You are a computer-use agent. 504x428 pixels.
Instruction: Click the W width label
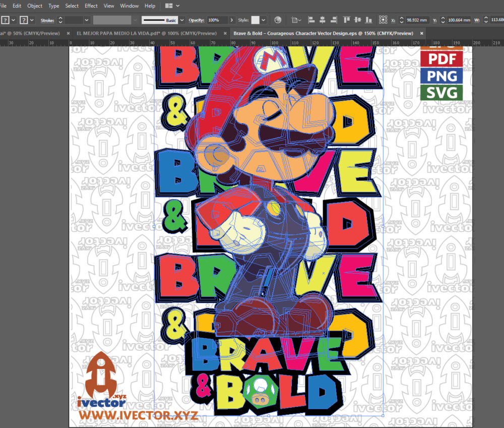477,20
